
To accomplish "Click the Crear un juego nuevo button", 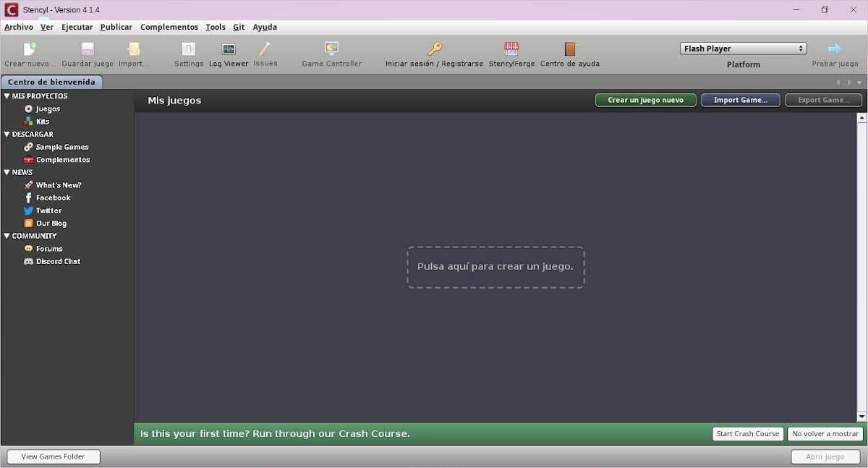I will click(645, 100).
